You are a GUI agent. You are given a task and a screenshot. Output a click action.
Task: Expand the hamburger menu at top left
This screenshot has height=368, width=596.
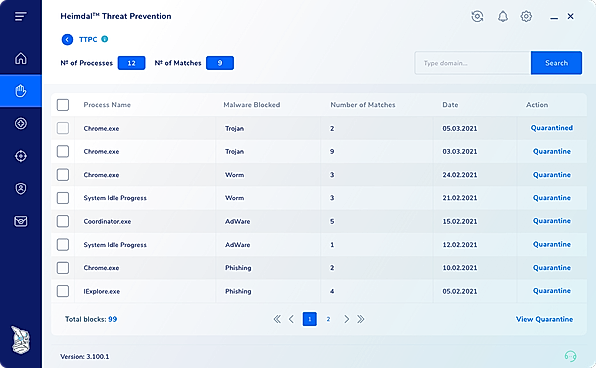[21, 16]
